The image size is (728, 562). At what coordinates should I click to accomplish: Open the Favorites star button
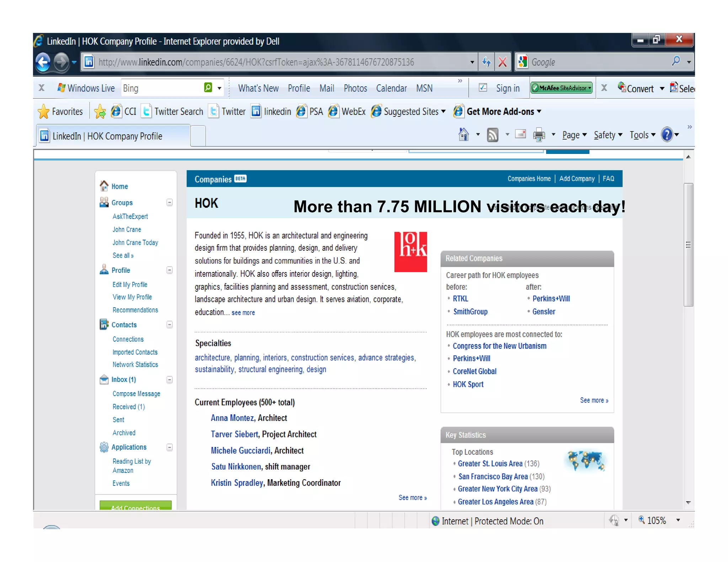point(60,112)
